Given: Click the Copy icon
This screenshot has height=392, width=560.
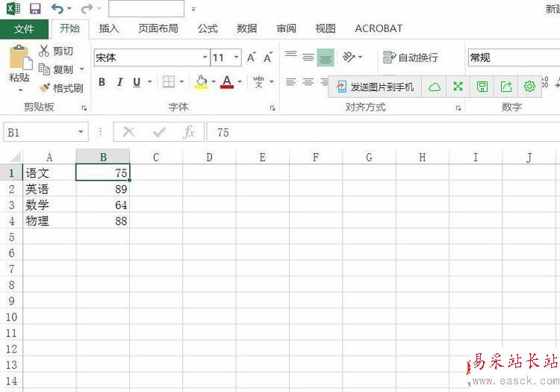Looking at the screenshot, I should (44, 69).
